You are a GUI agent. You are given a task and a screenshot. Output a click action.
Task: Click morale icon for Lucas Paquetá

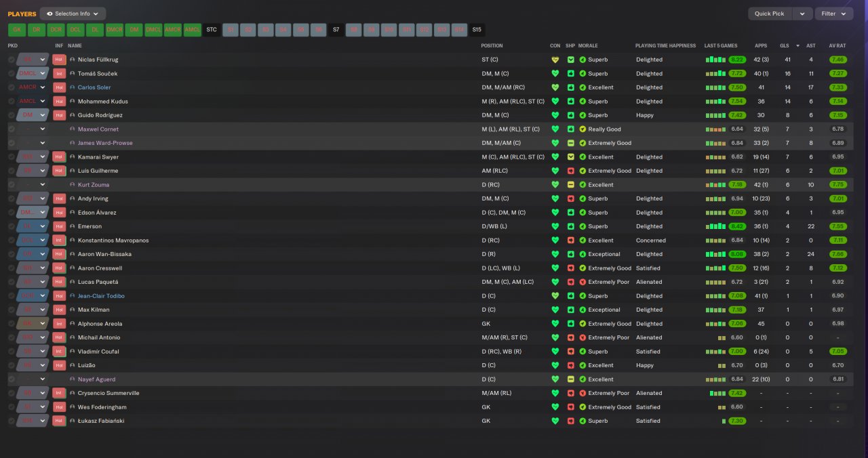[583, 282]
